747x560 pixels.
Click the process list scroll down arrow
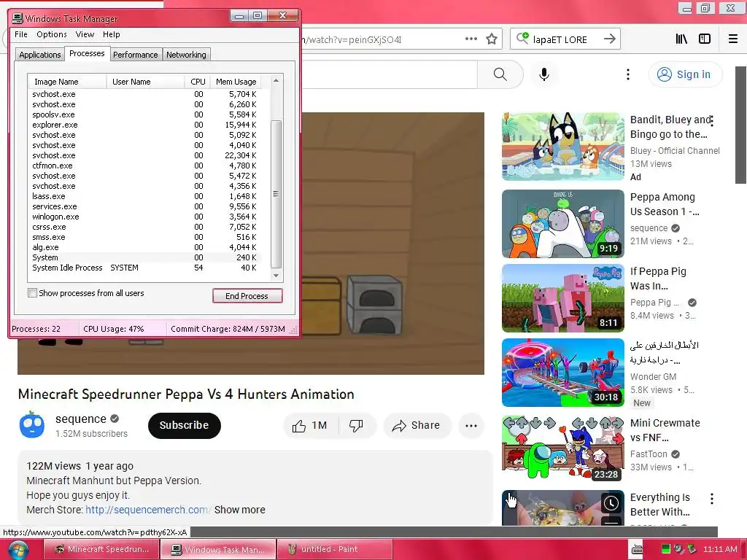click(x=276, y=275)
